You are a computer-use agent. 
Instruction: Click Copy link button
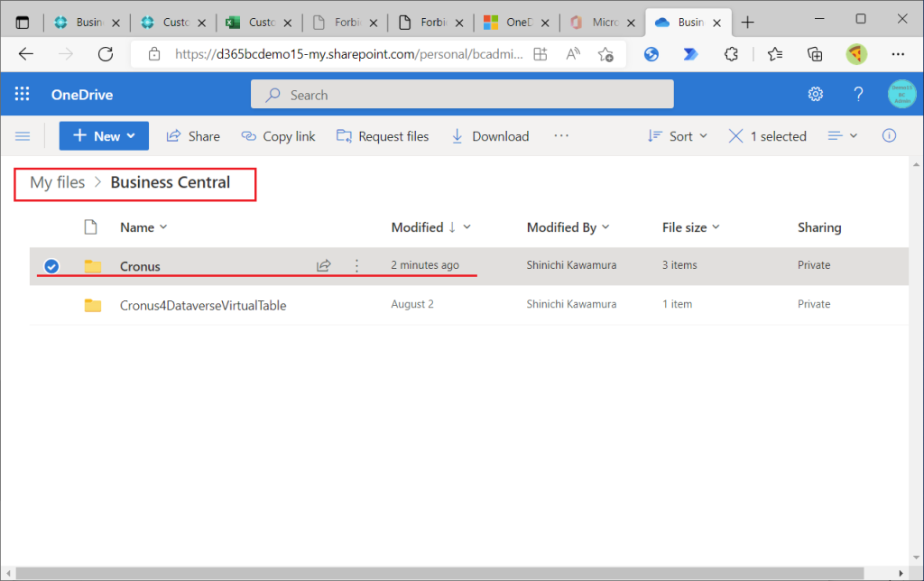point(278,136)
